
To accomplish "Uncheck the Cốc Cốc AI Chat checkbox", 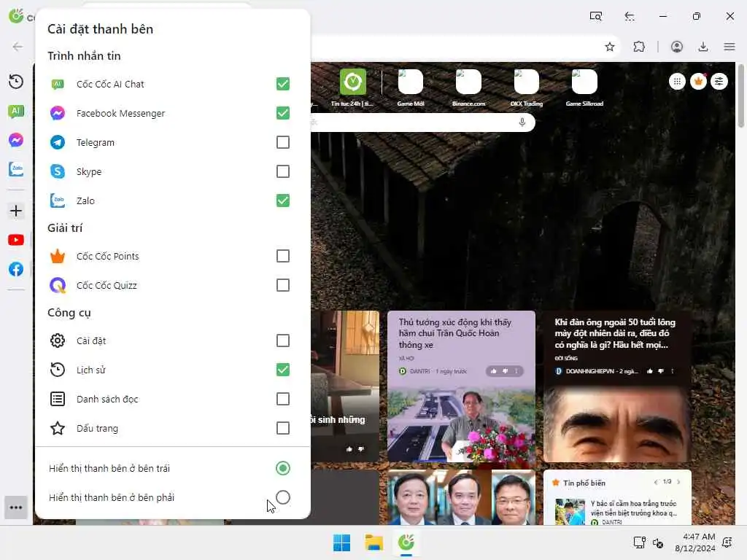I will (283, 84).
